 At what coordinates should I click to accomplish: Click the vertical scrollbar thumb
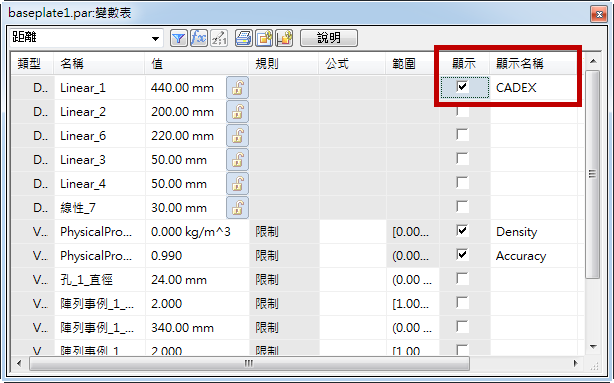(x=593, y=174)
